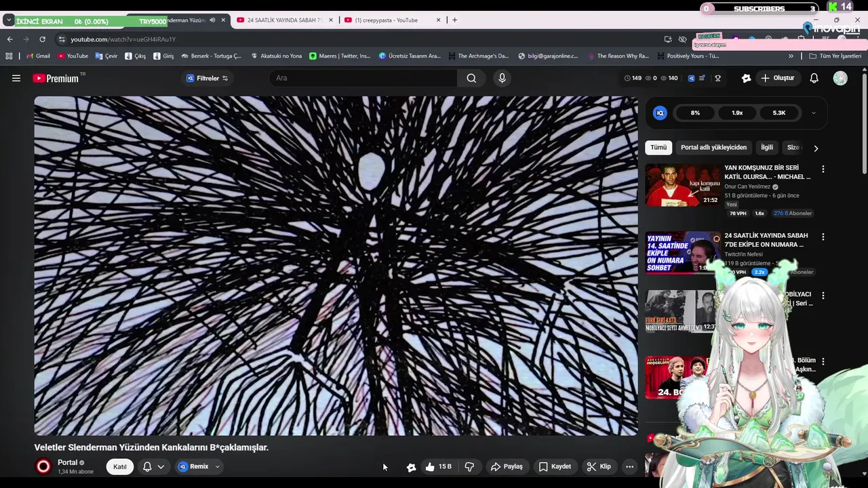Toggle the channel notification bell
The height and width of the screenshot is (488, 868).
147,466
